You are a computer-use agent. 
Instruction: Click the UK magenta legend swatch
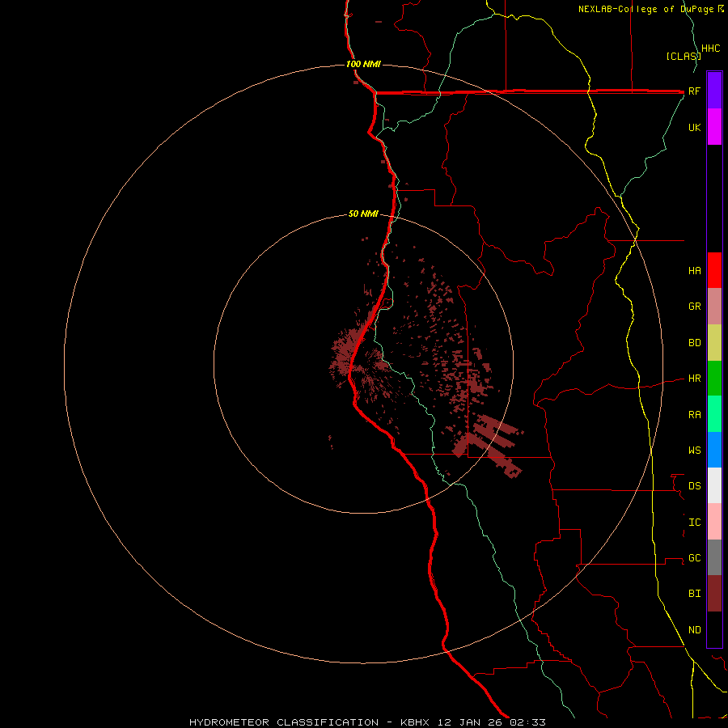point(714,127)
